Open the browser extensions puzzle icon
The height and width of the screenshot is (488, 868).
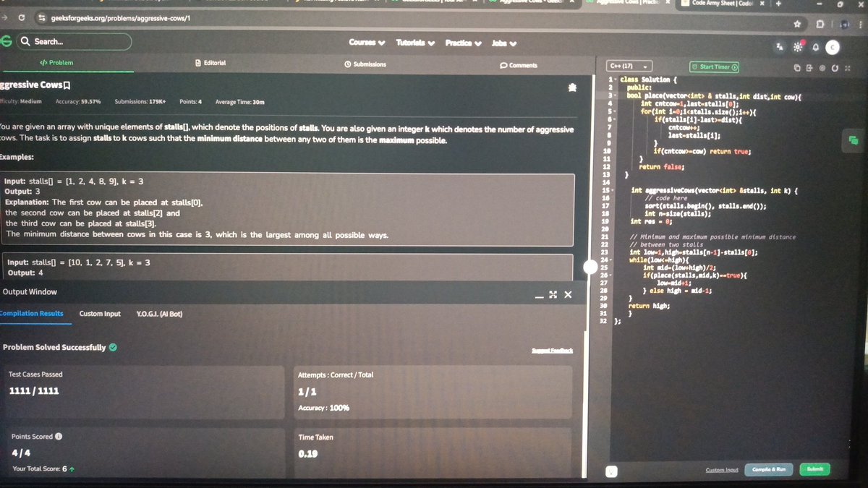819,24
